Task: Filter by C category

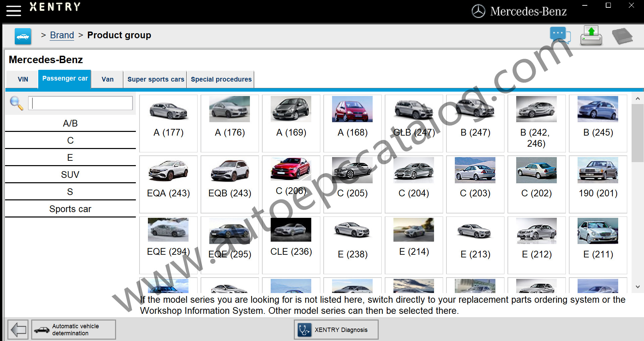Action: tap(70, 141)
